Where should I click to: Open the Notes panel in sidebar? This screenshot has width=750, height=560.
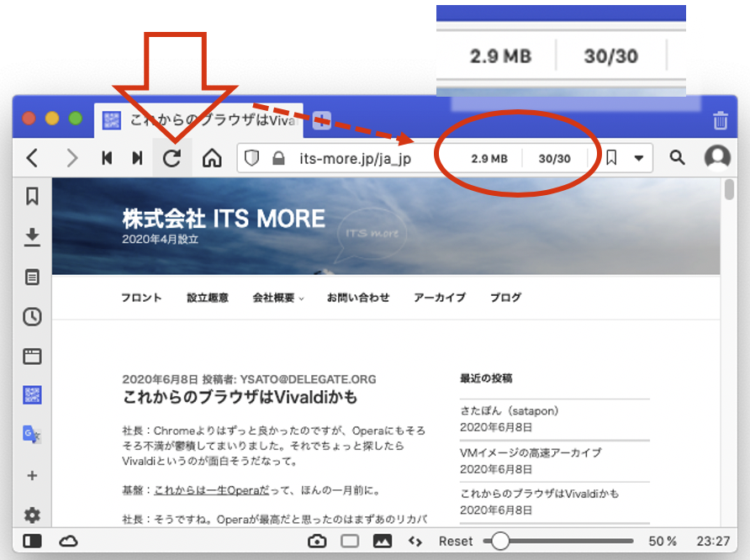[x=32, y=277]
